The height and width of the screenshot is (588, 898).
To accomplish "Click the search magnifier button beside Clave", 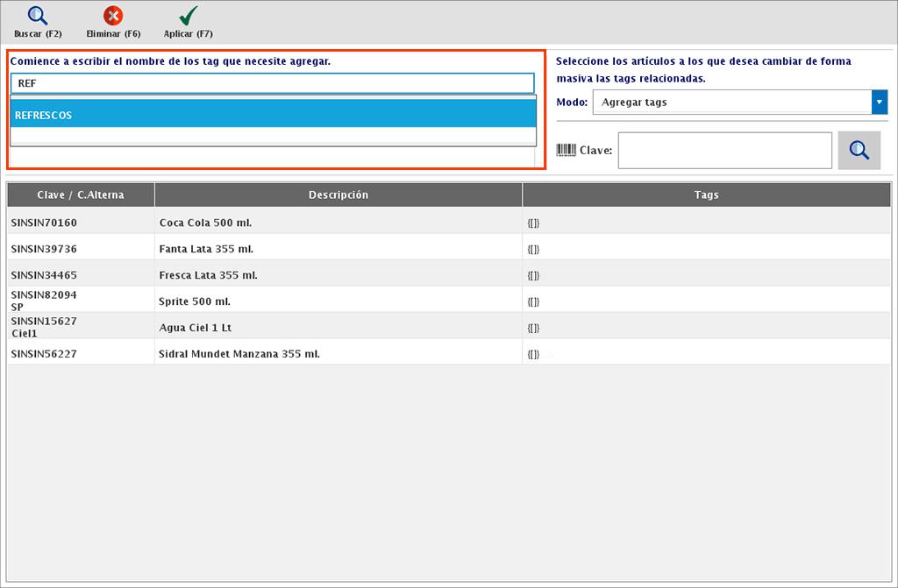I will tap(859, 151).
